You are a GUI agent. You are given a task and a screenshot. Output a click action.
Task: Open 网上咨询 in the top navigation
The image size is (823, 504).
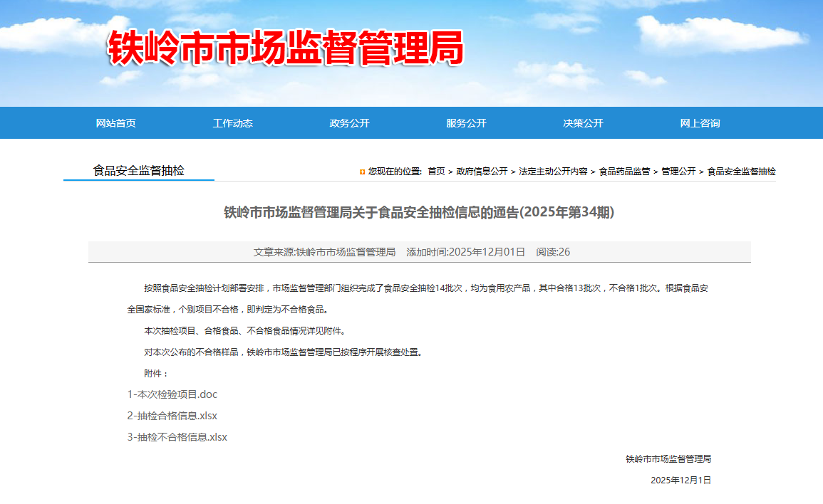pyautogui.click(x=700, y=123)
